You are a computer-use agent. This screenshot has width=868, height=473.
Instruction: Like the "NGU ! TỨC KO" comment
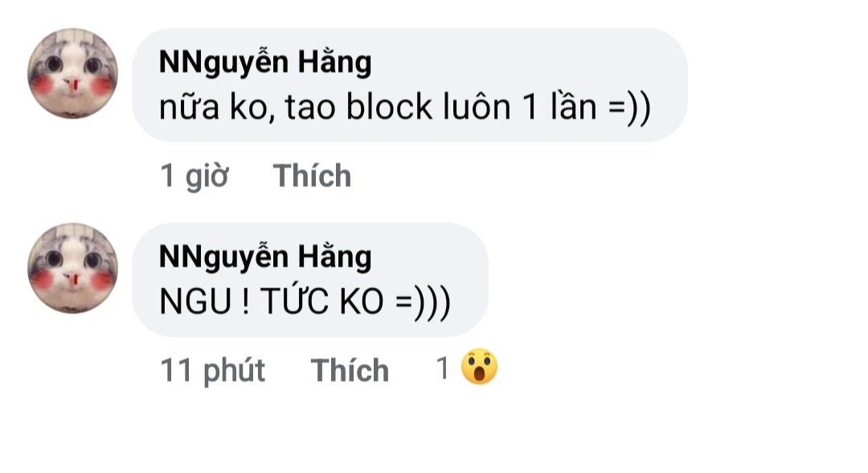[x=350, y=370]
